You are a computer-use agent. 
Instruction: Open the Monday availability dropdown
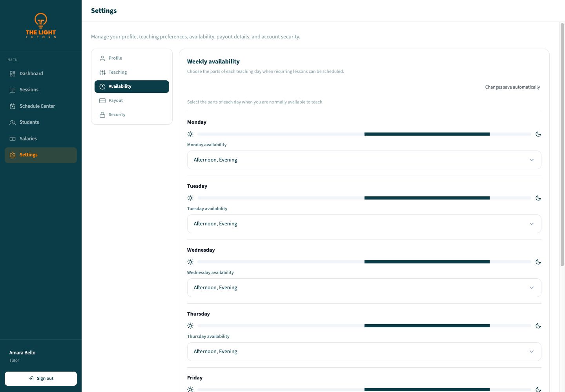364,160
